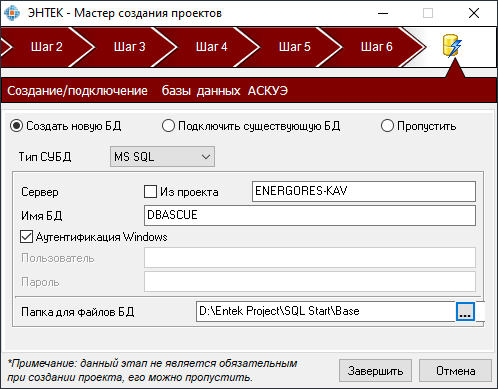498x389 pixels.
Task: Click the Тип СУБД label
Action: (45, 157)
